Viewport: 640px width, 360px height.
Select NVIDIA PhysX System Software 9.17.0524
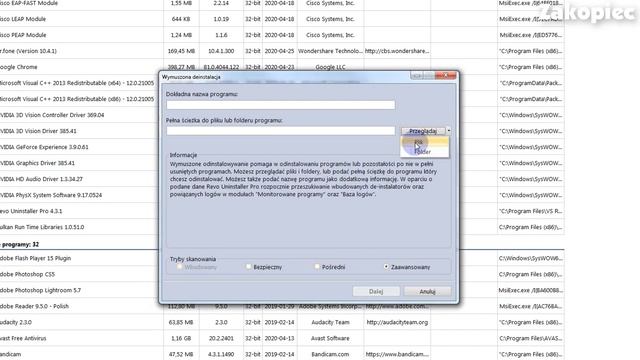[x=51, y=195]
